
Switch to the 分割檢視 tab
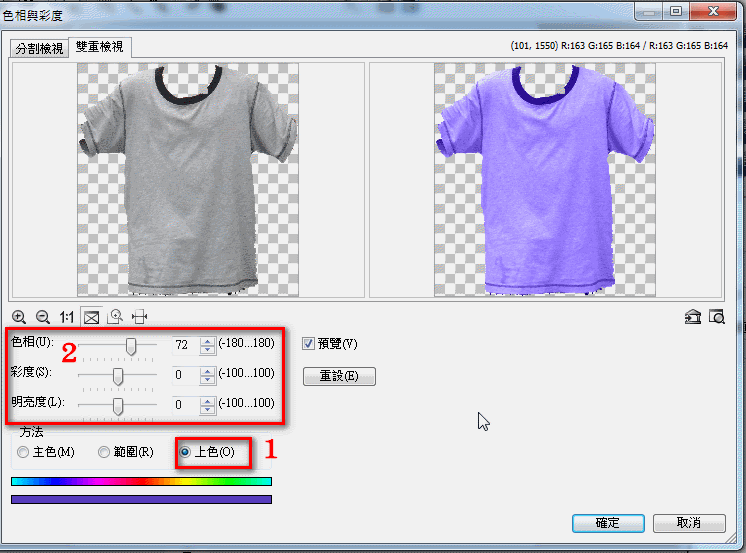(40, 48)
